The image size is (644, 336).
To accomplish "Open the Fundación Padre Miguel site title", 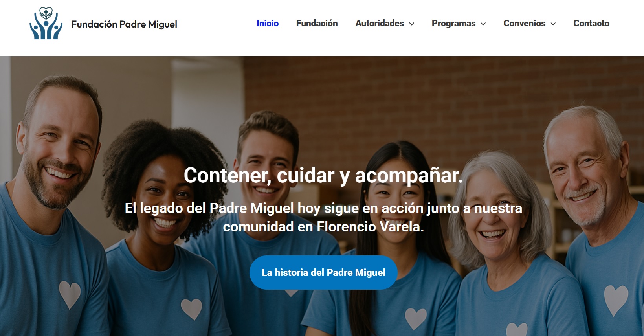I will [124, 24].
